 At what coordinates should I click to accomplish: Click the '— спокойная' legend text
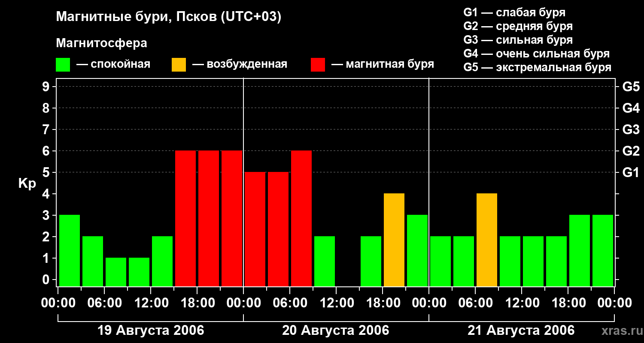[x=113, y=65]
